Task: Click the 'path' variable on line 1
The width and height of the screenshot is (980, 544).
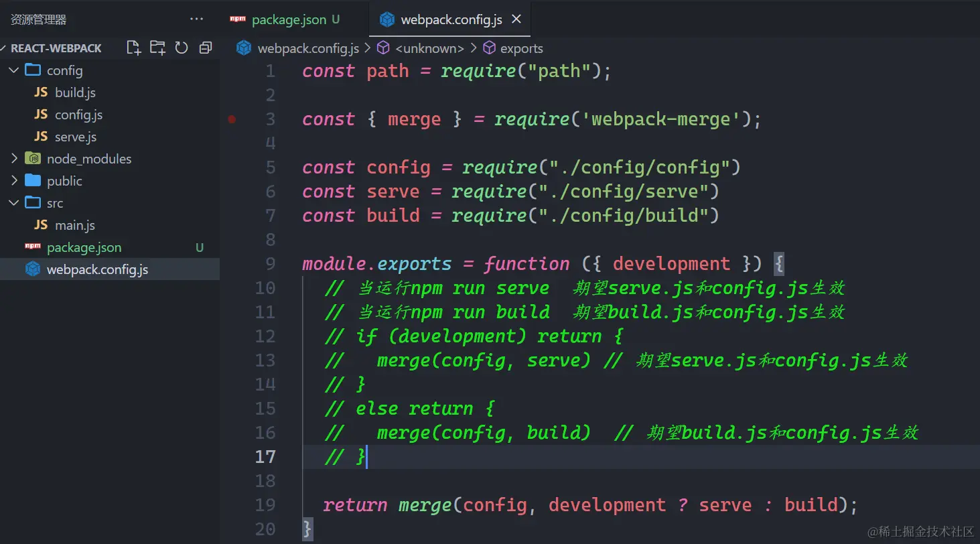Action: [388, 71]
